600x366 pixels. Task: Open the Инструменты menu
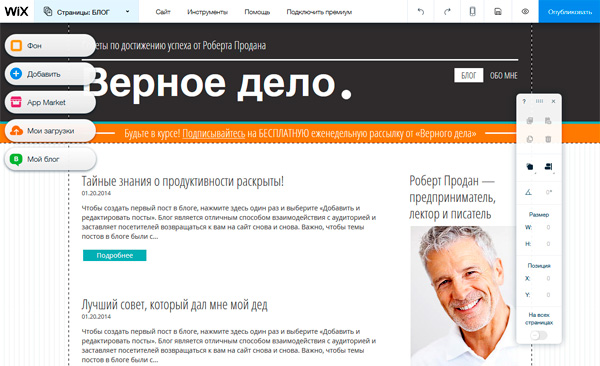pos(207,12)
